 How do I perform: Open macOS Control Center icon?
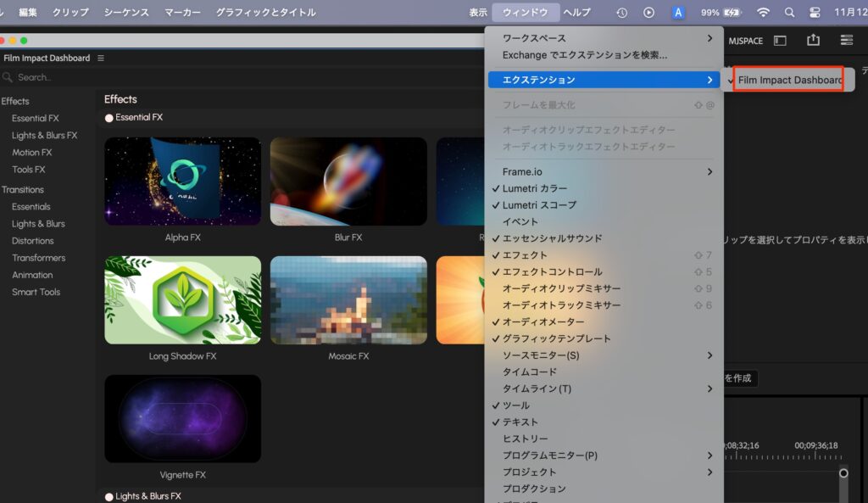click(815, 13)
